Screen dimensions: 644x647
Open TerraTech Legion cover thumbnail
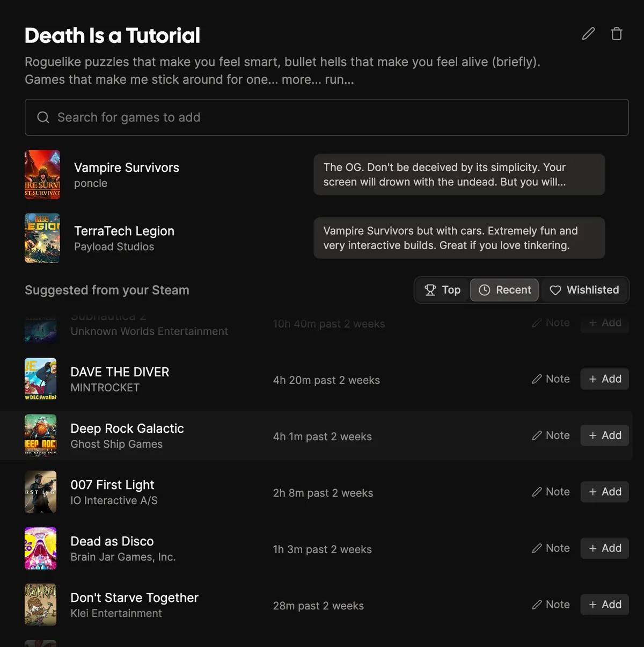(42, 238)
